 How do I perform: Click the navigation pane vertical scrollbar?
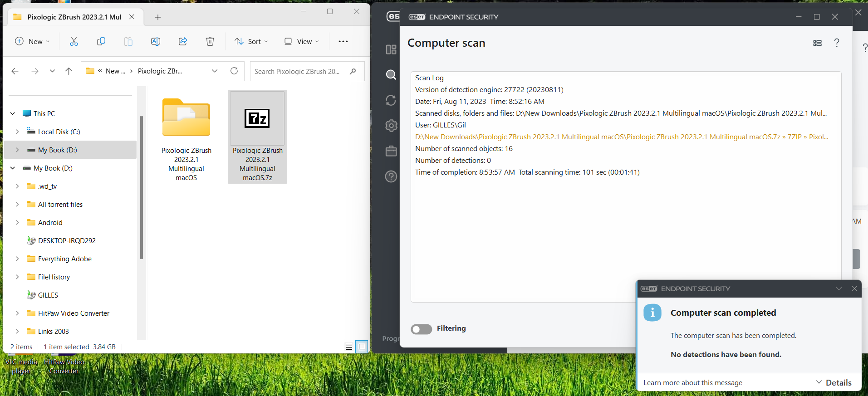142,187
